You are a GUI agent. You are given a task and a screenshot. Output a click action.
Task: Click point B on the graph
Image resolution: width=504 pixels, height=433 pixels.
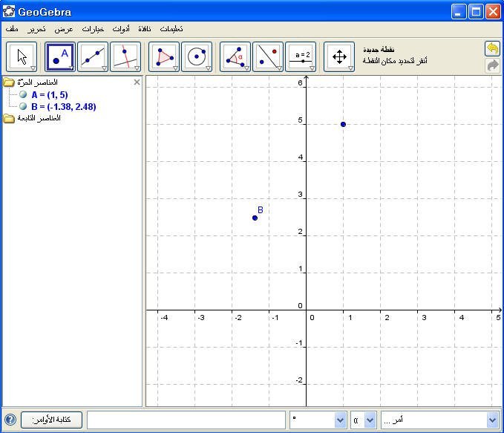pyautogui.click(x=255, y=218)
